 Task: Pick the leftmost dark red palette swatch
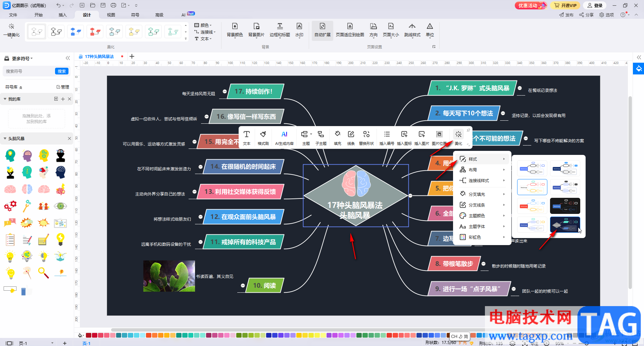(89, 335)
